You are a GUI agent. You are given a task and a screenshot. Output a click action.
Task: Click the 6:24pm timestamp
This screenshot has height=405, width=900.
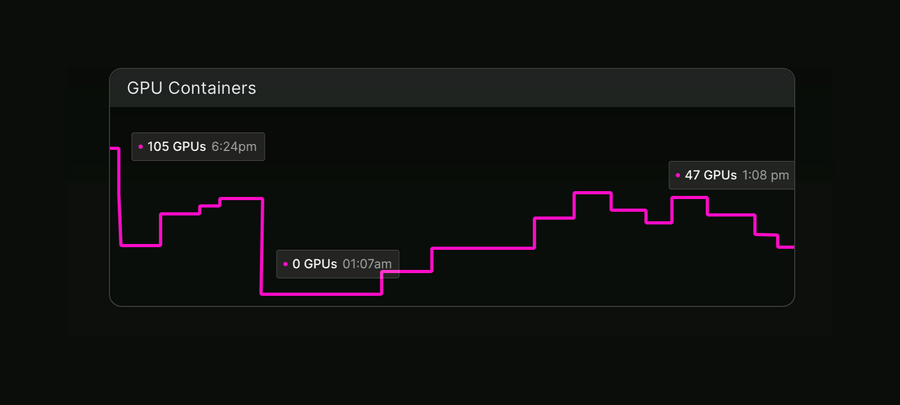tap(234, 147)
